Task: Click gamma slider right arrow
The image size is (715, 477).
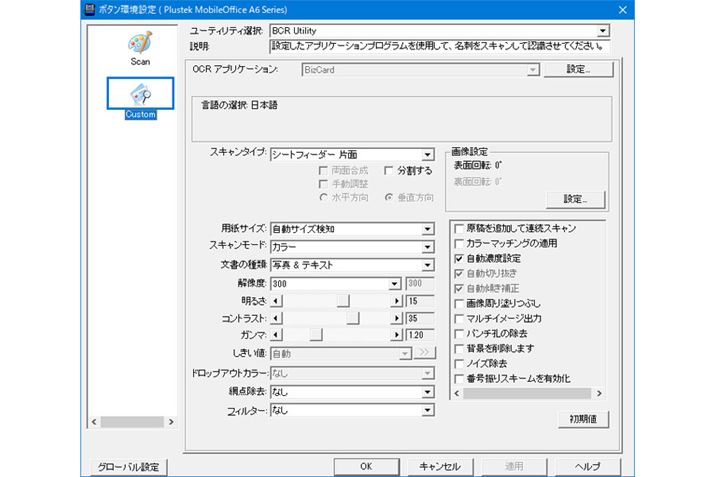Action: tap(398, 334)
